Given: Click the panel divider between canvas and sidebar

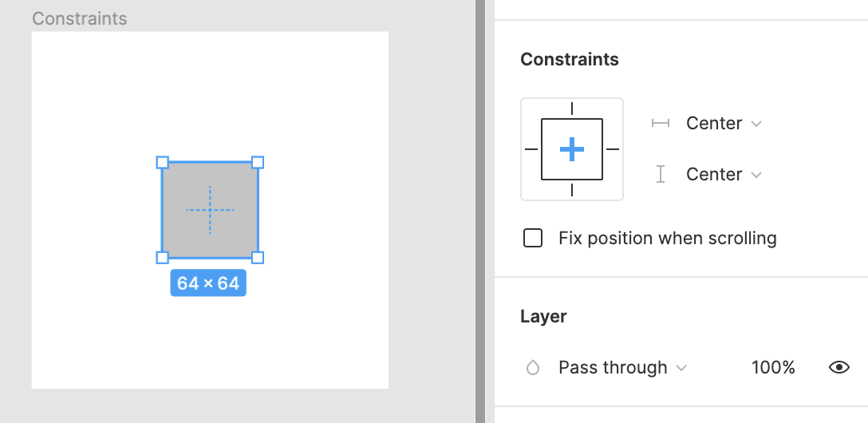Looking at the screenshot, I should tap(480, 211).
